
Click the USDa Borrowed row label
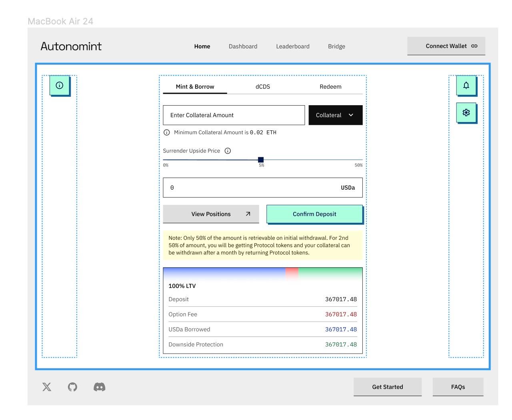(189, 330)
